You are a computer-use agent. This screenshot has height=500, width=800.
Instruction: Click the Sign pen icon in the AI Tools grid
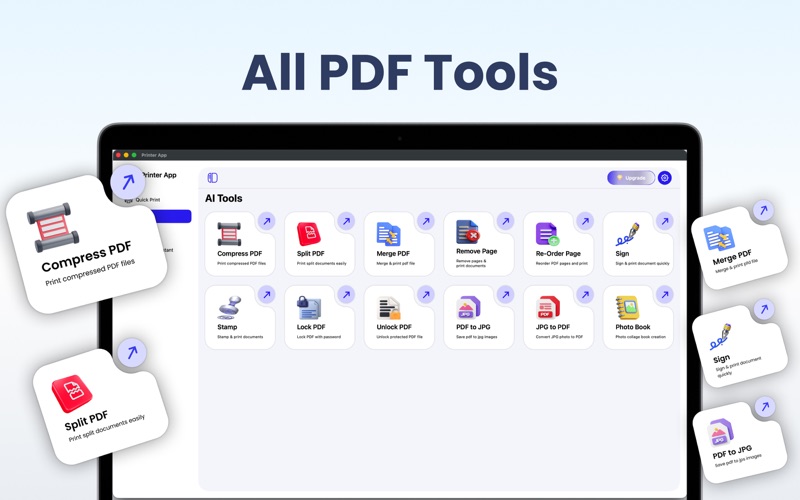(x=628, y=234)
